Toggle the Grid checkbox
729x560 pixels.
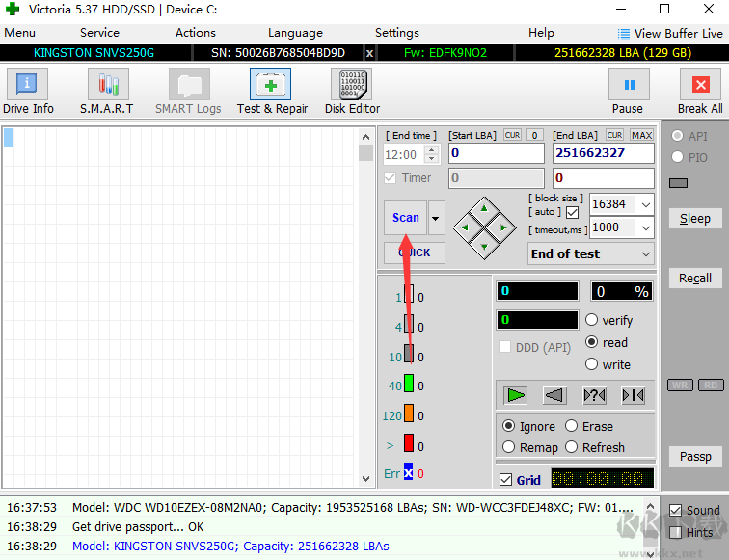coord(506,480)
